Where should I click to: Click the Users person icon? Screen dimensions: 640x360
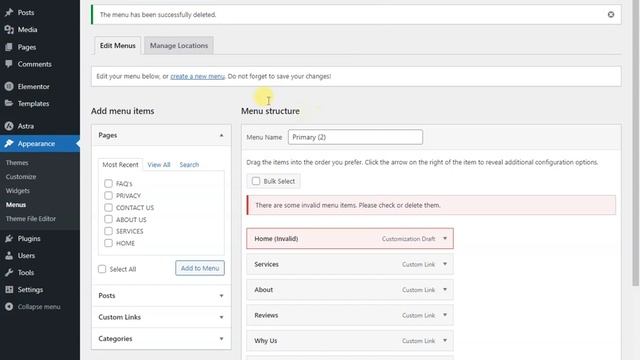[x=9, y=256]
